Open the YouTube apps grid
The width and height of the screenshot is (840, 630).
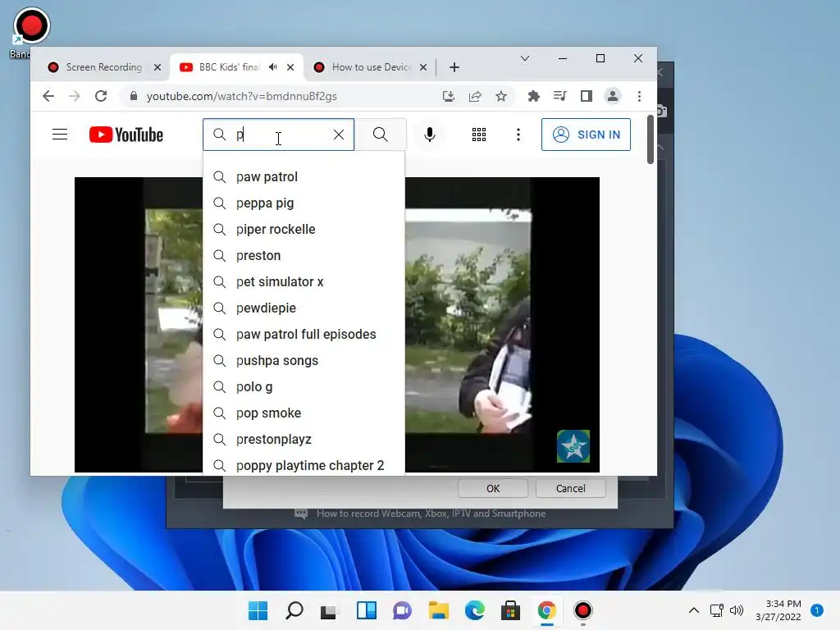(x=479, y=135)
